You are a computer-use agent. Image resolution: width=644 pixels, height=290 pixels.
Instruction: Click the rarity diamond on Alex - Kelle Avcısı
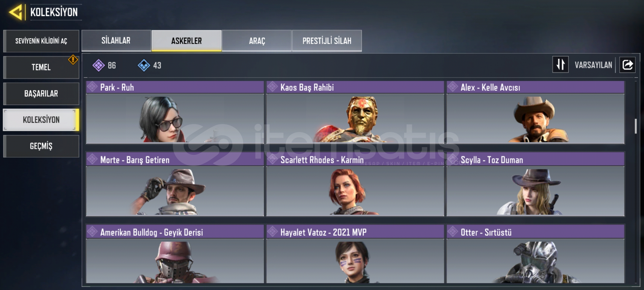(x=452, y=87)
